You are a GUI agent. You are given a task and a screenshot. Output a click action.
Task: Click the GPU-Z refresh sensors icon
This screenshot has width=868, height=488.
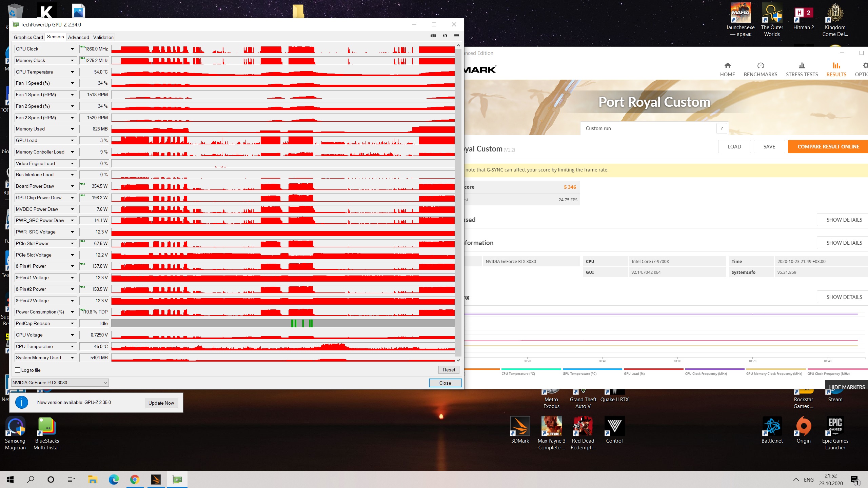[445, 36]
